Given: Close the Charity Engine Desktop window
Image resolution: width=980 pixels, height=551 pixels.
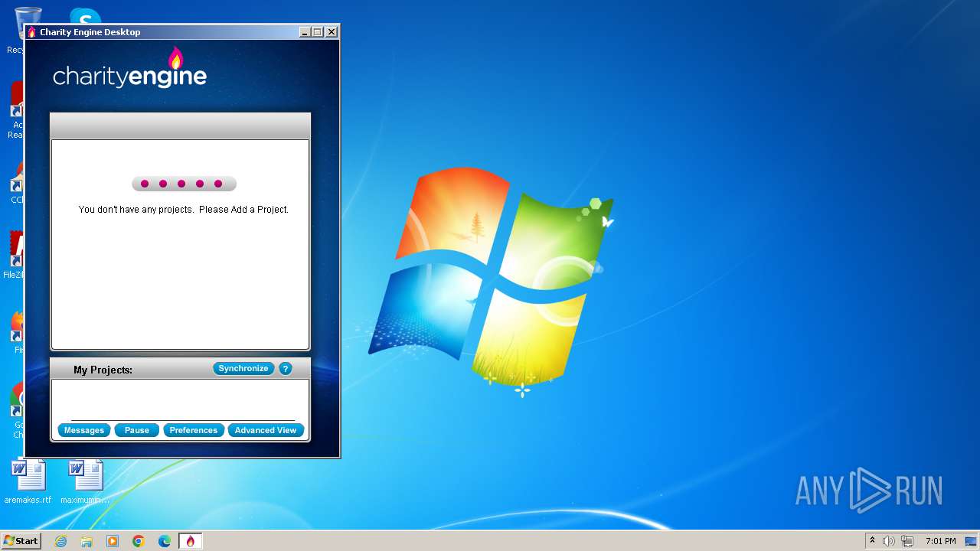Looking at the screenshot, I should tap(332, 32).
